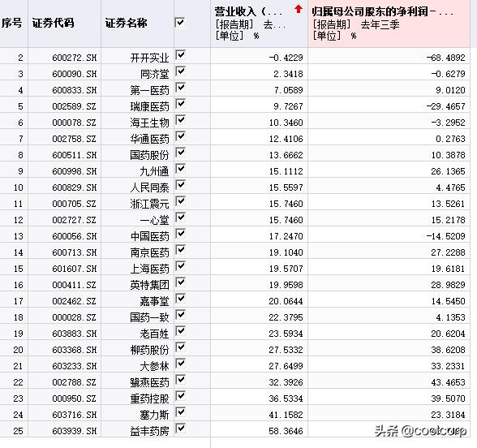477x448 pixels.
Task: Click the stock name 柳药股份
Action: (149, 350)
